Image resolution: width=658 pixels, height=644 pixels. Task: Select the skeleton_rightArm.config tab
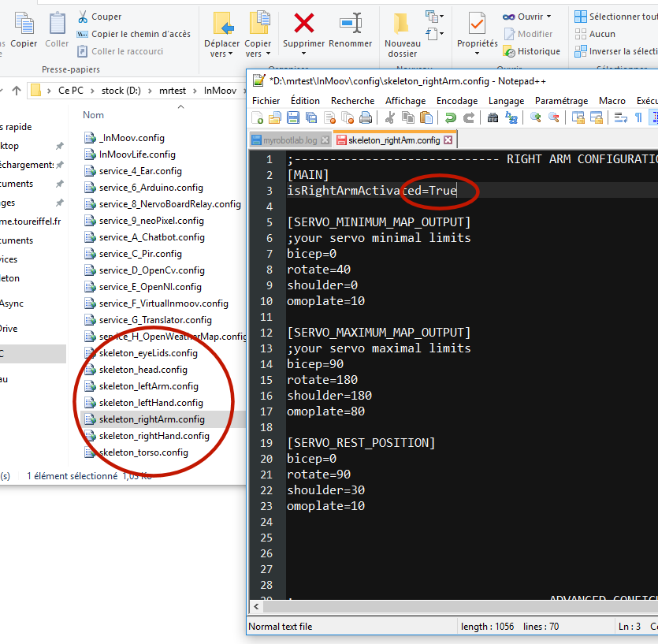coord(394,140)
